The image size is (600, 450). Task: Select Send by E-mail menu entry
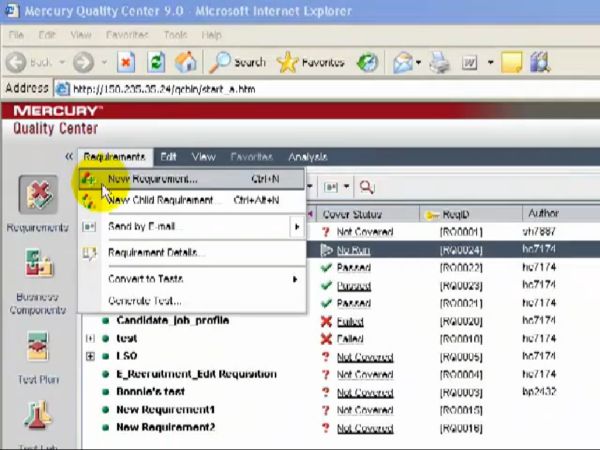tap(191, 227)
